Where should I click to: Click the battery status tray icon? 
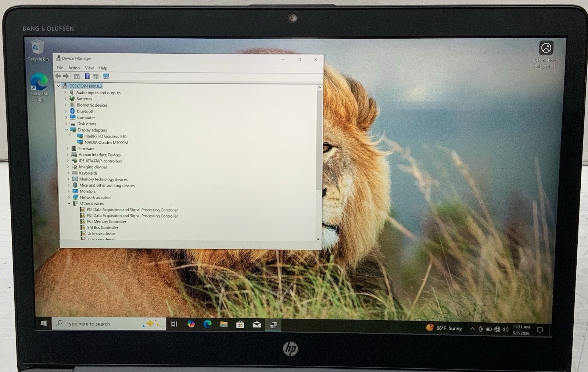(x=489, y=329)
